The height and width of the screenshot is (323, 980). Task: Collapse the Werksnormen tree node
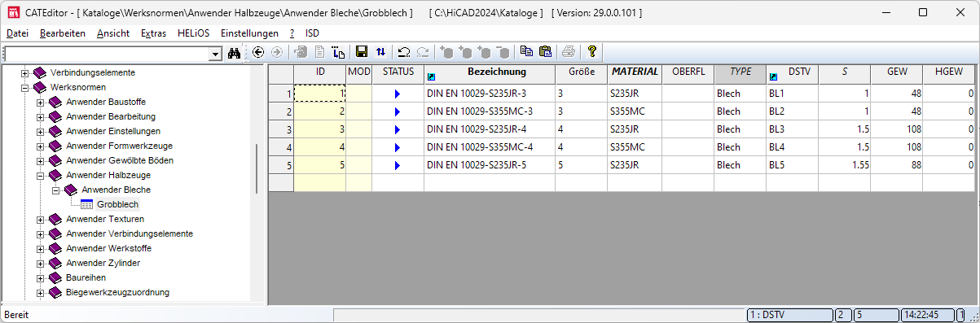[x=25, y=87]
